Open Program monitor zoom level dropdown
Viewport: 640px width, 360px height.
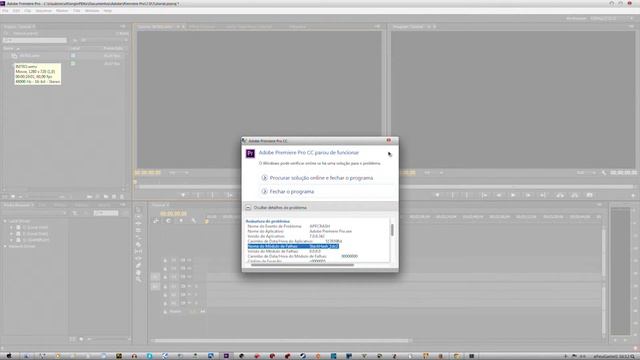coord(433,173)
